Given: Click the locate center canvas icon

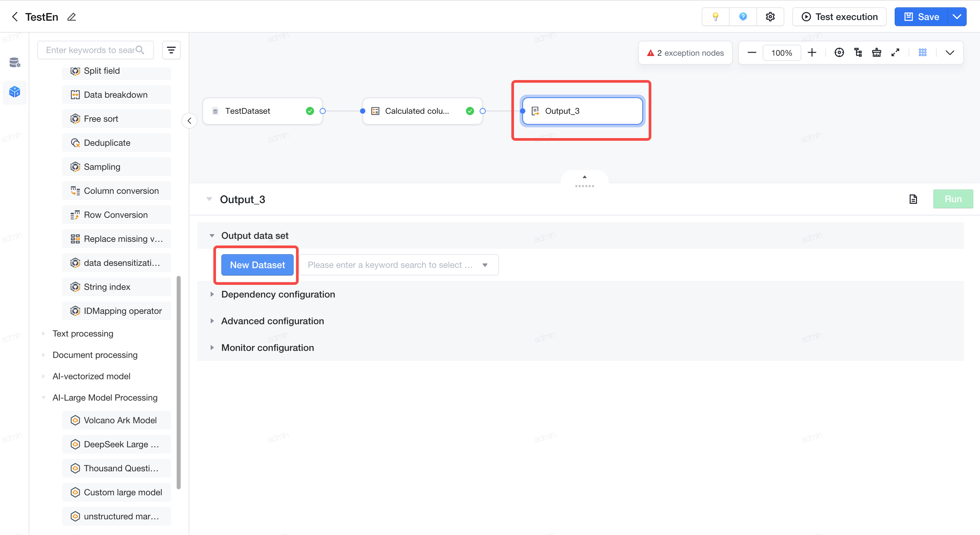Looking at the screenshot, I should tap(839, 53).
